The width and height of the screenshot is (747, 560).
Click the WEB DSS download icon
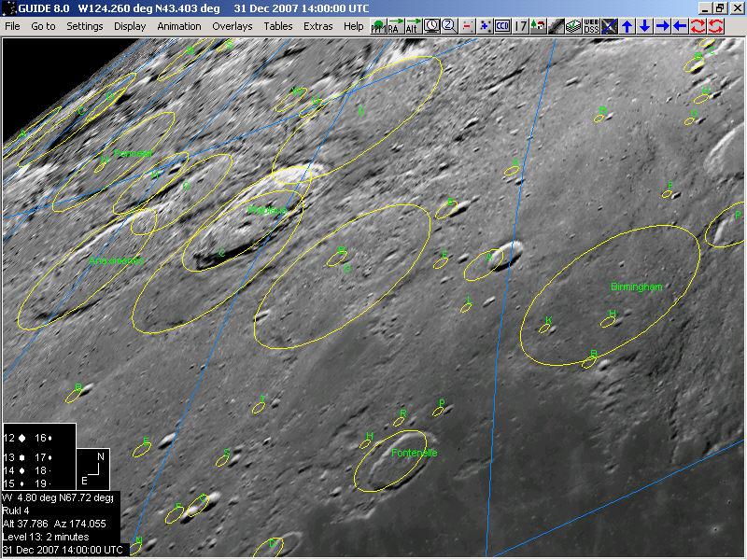(x=591, y=26)
